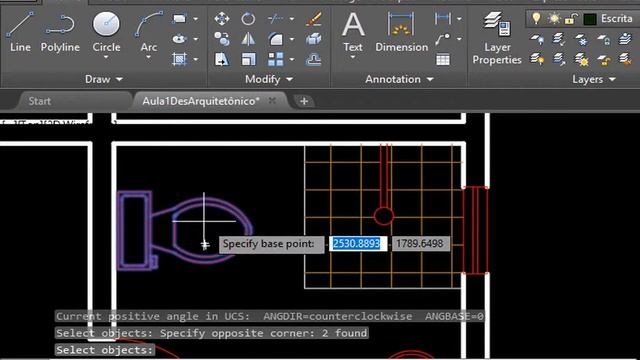Open the Arc tool dropdown arrow
Screen dimensions: 640x360
click(x=149, y=57)
